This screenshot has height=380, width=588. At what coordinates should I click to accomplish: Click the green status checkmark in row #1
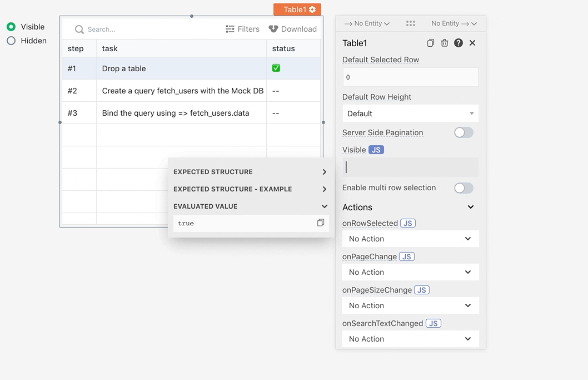point(276,68)
